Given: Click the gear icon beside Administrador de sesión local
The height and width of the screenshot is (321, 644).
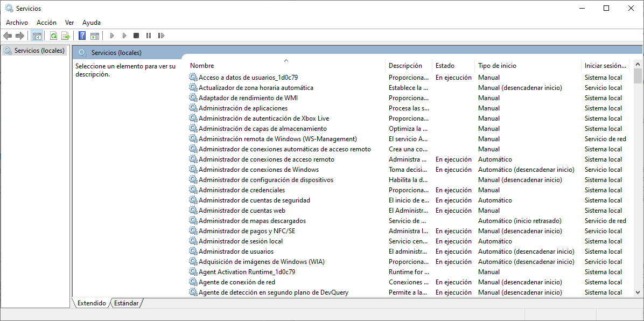Looking at the screenshot, I should pyautogui.click(x=193, y=241).
